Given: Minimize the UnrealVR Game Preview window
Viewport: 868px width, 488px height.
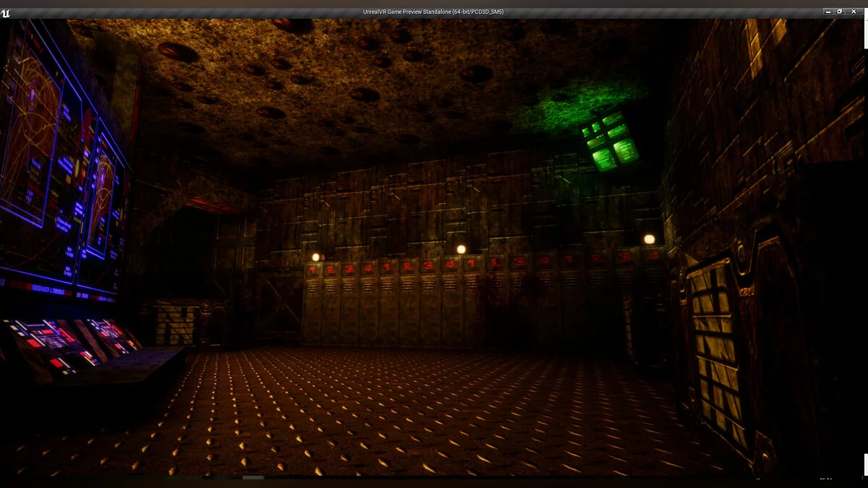Looking at the screenshot, I should pyautogui.click(x=827, y=12).
